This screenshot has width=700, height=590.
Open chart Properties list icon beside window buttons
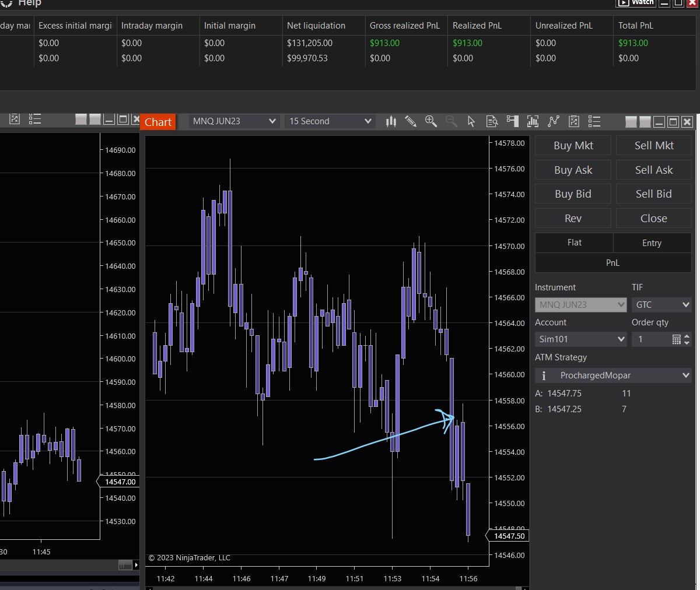[x=594, y=121]
